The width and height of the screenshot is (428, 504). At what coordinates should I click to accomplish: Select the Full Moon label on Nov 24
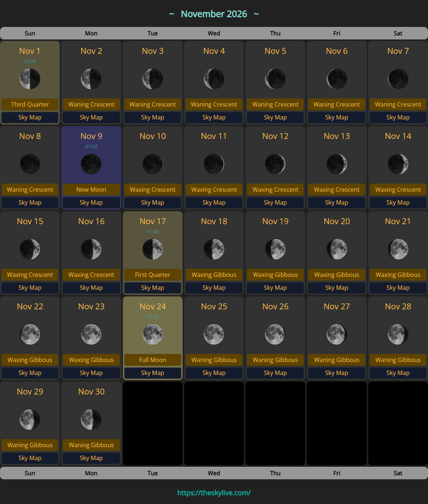[152, 360]
